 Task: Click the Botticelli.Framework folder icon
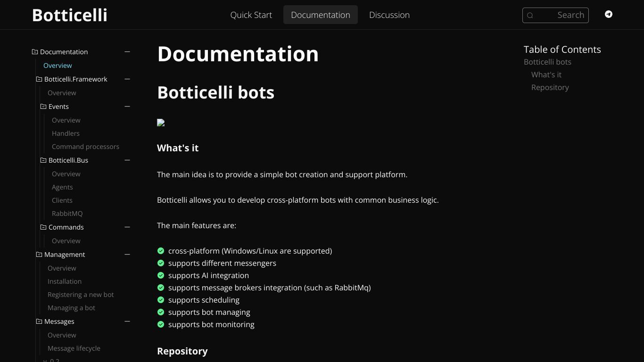39,79
